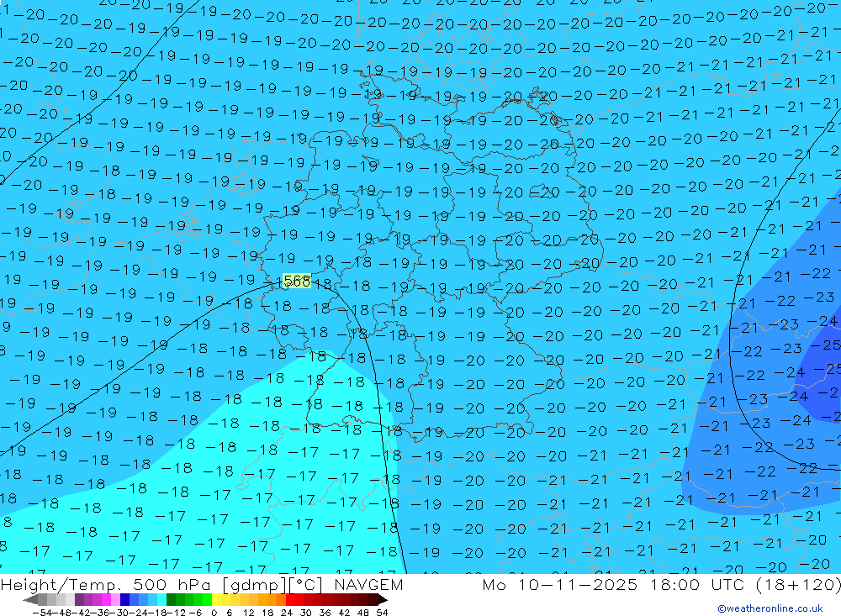Screen dimensions: 841x616
Task: Select the chart title 'Height/Temp. 500 hPa'
Action: (x=108, y=584)
